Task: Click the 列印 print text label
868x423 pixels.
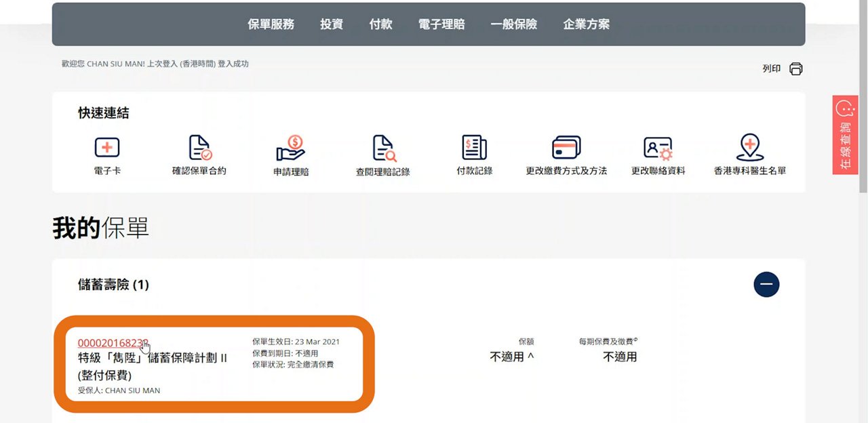Action: pos(772,69)
